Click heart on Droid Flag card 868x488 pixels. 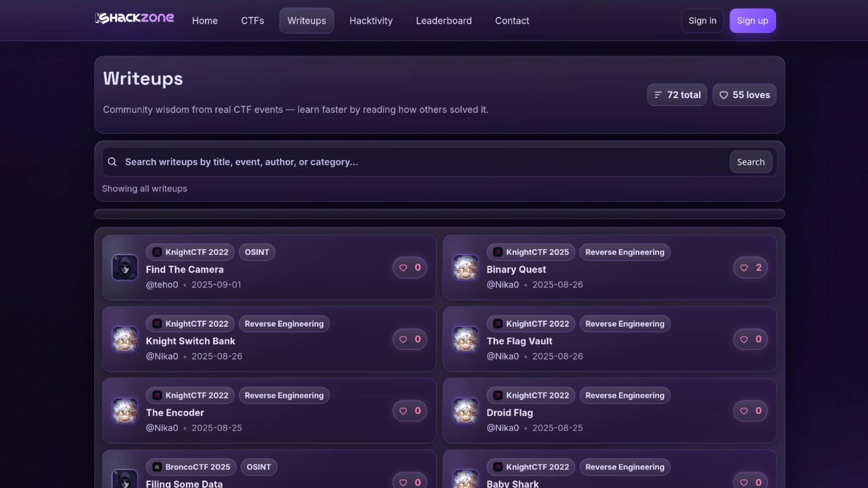[744, 411]
